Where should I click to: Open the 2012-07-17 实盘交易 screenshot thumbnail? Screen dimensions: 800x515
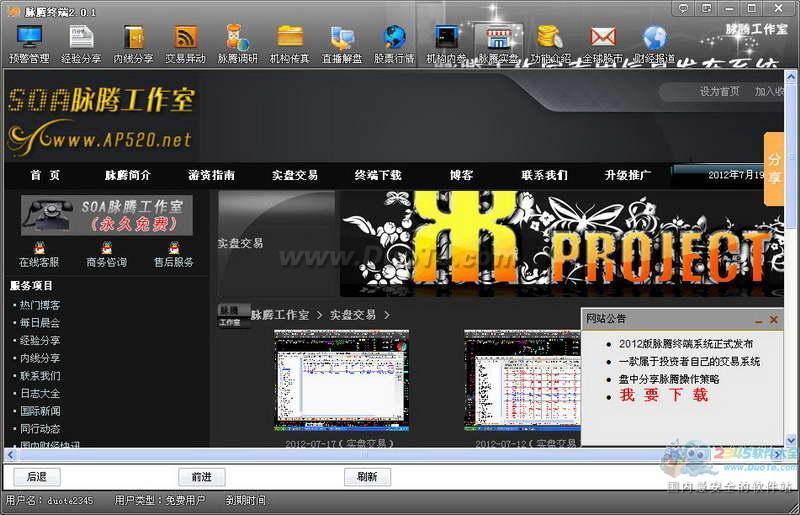pos(341,381)
